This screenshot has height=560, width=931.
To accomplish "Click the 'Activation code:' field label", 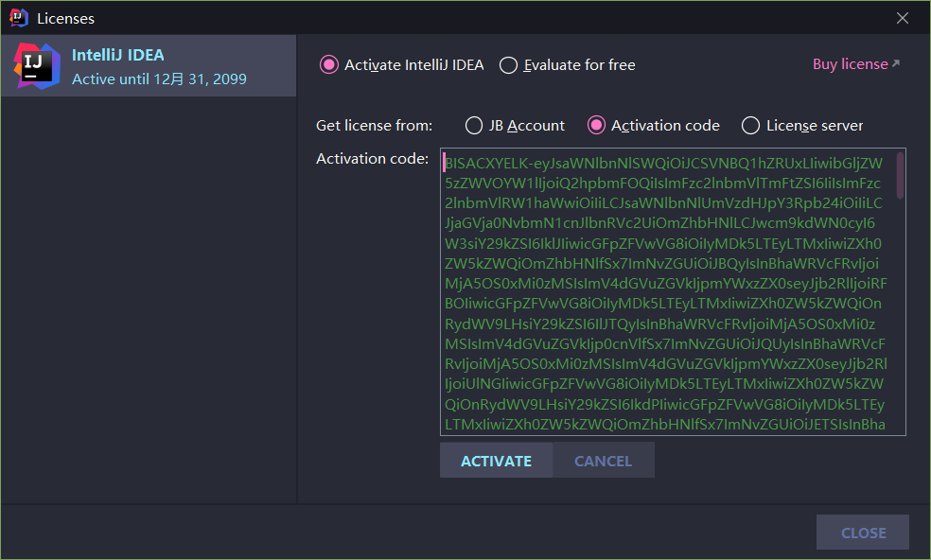I will coord(372,159).
